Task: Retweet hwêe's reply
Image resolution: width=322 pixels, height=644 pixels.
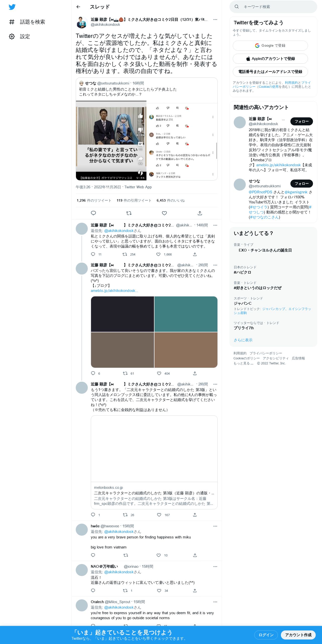Action: (x=126, y=555)
